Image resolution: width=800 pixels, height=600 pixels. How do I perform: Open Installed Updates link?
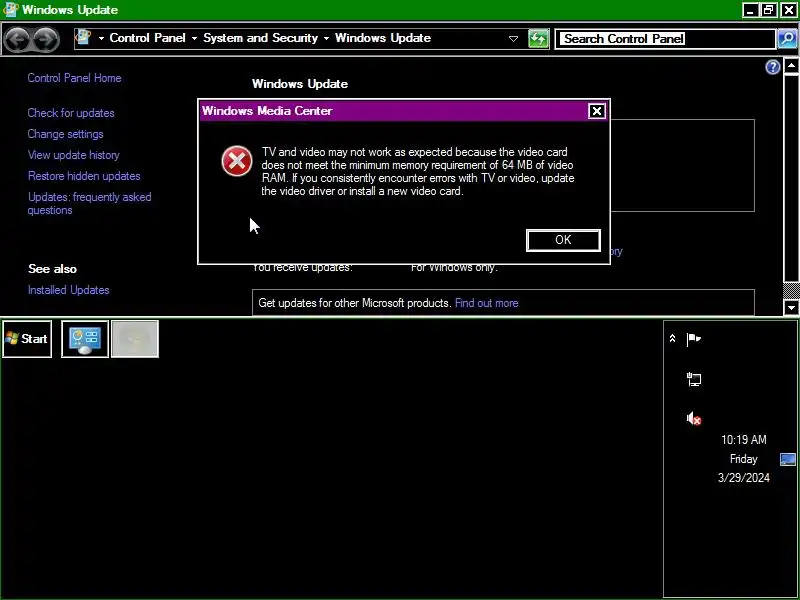[68, 290]
